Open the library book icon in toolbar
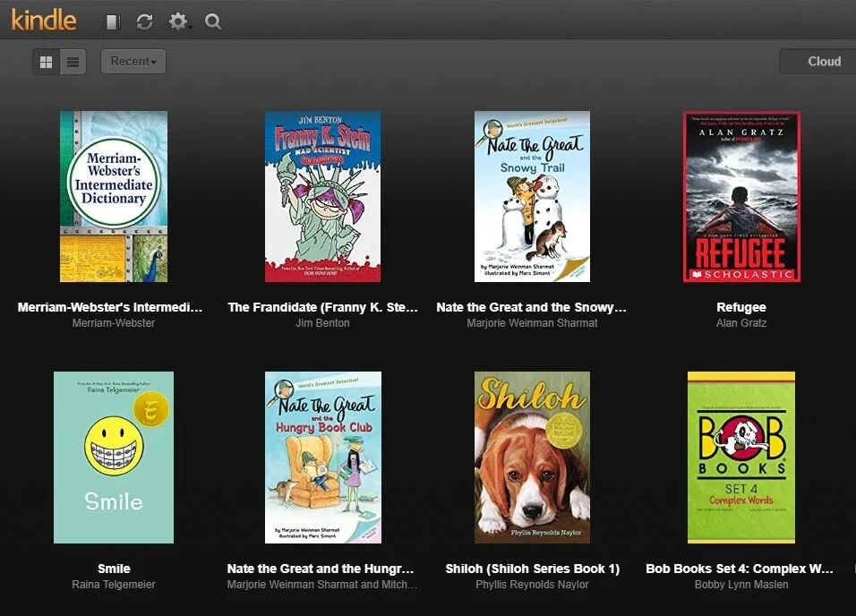This screenshot has width=856, height=616. point(113,21)
